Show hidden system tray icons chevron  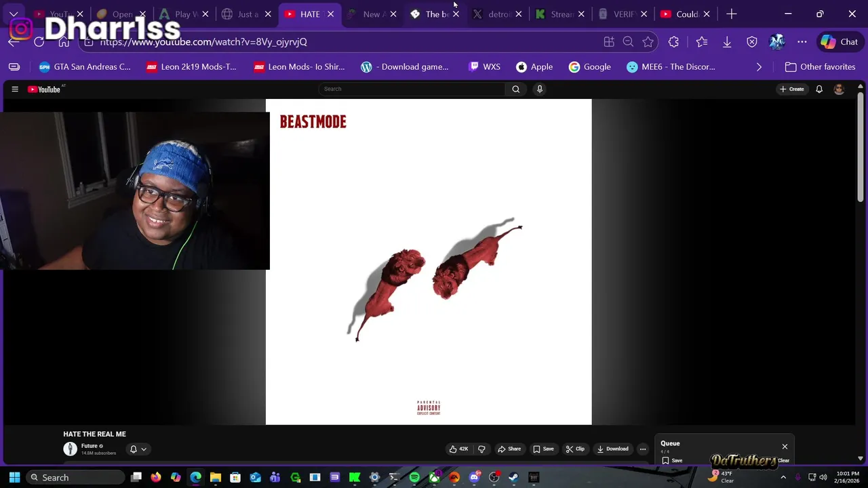(x=783, y=477)
